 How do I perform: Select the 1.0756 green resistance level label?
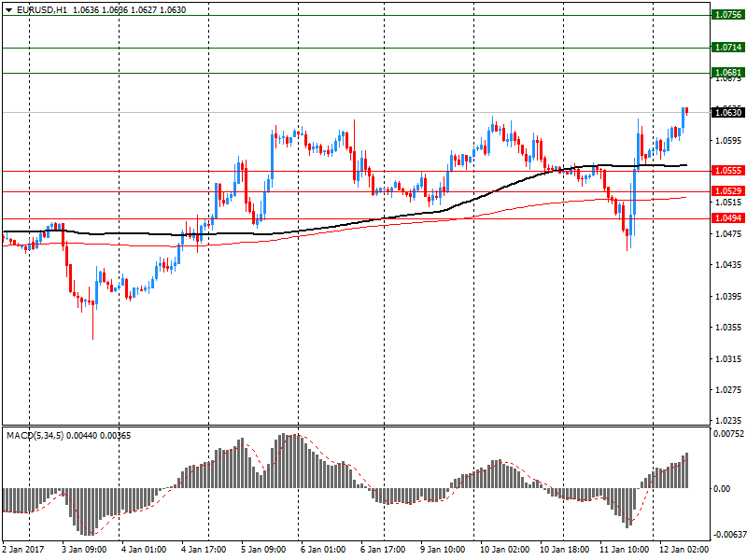tap(728, 15)
